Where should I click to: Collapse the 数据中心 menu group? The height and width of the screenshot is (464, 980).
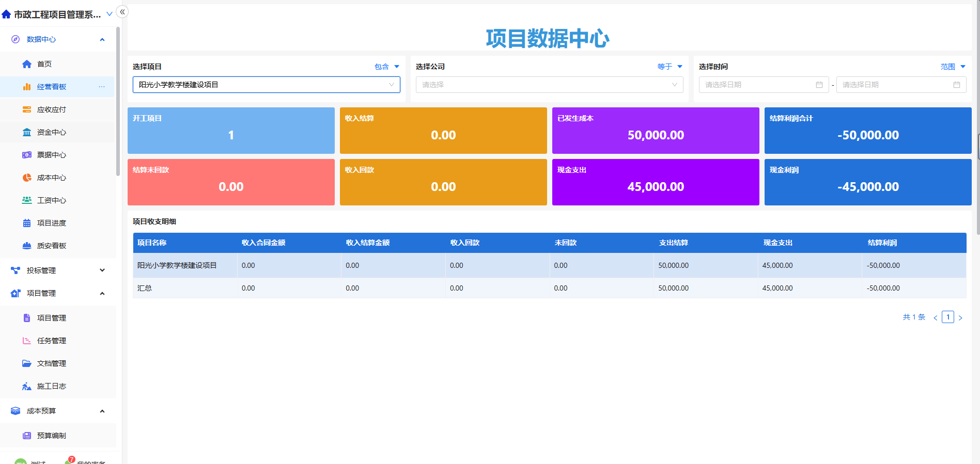pos(102,40)
